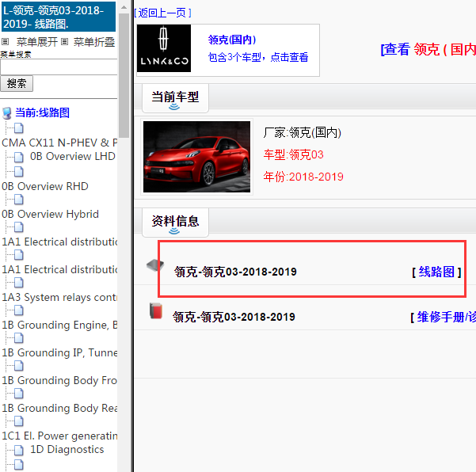Click the 菜单展开 expand-menu icon
Viewport: 476px width, 472px height.
tap(6, 42)
